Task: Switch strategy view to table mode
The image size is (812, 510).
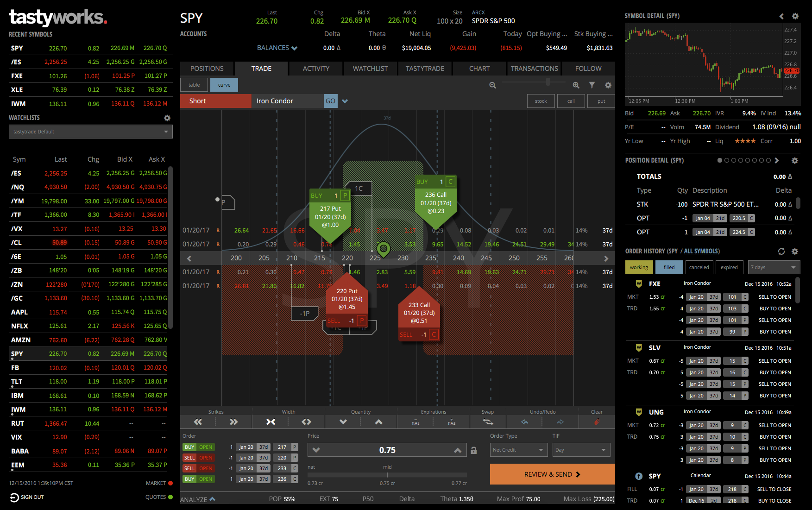Action: (194, 85)
